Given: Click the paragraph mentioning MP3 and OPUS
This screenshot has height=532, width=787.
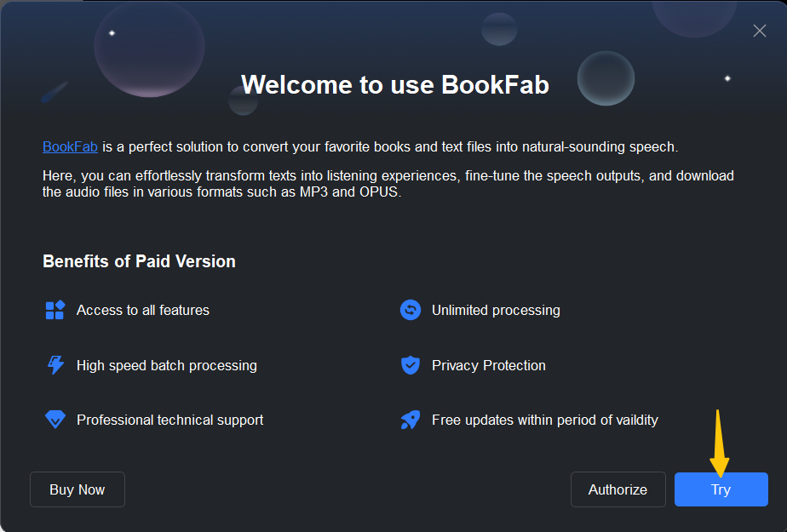Looking at the screenshot, I should click(x=388, y=183).
